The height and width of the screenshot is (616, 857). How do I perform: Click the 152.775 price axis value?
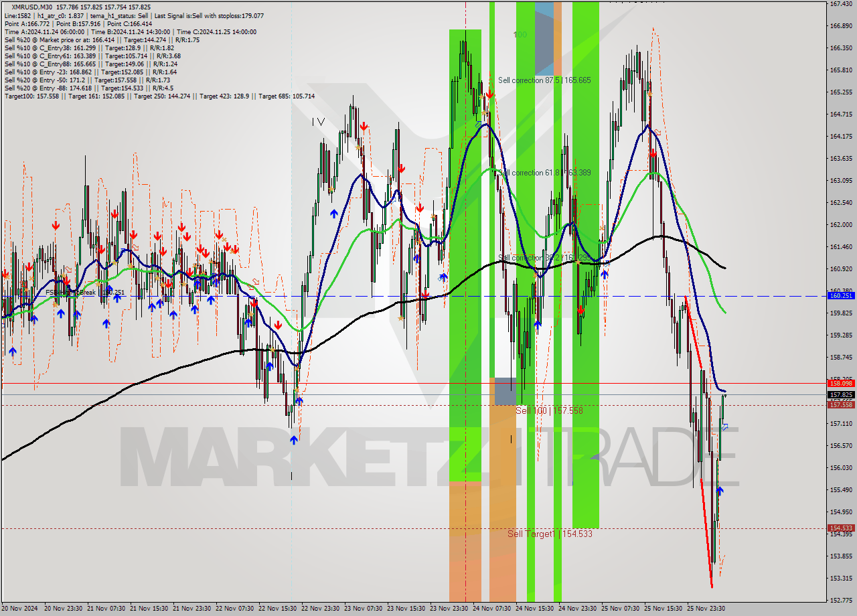click(x=841, y=600)
